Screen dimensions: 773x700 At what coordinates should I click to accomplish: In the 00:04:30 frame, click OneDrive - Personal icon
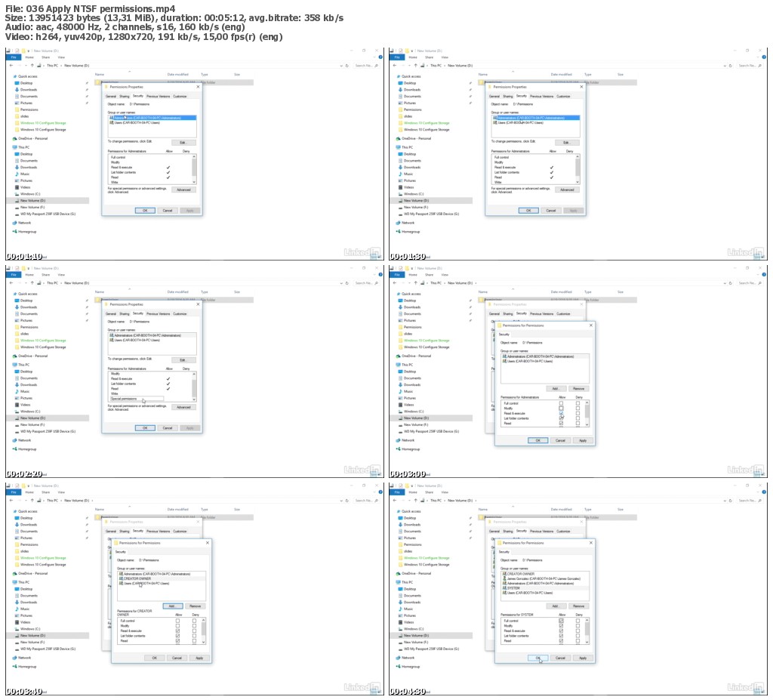[x=399, y=573]
